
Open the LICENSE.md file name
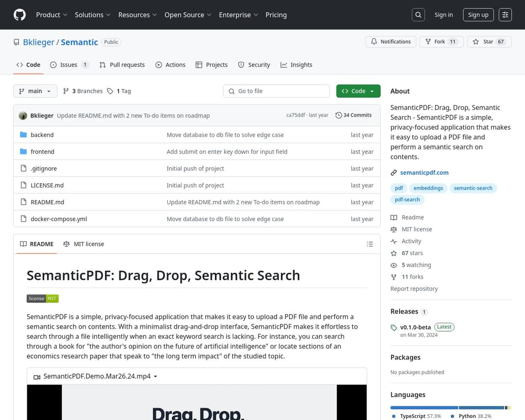(47, 185)
